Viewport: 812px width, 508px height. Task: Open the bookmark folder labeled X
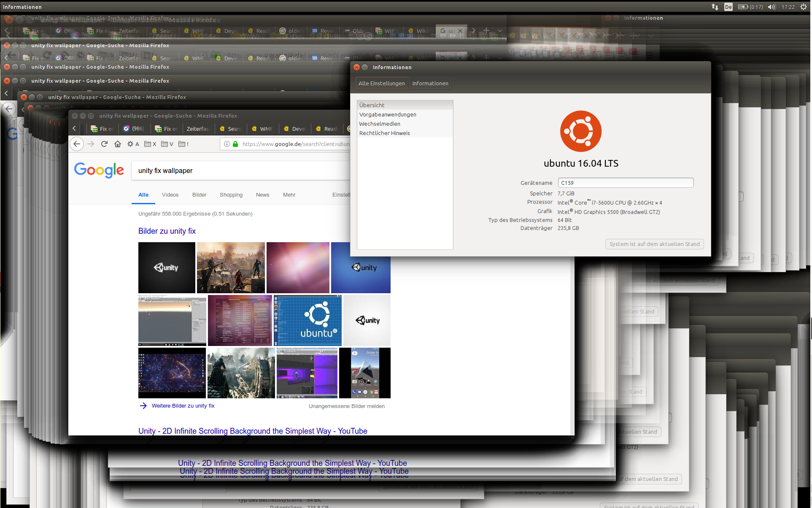[x=150, y=144]
